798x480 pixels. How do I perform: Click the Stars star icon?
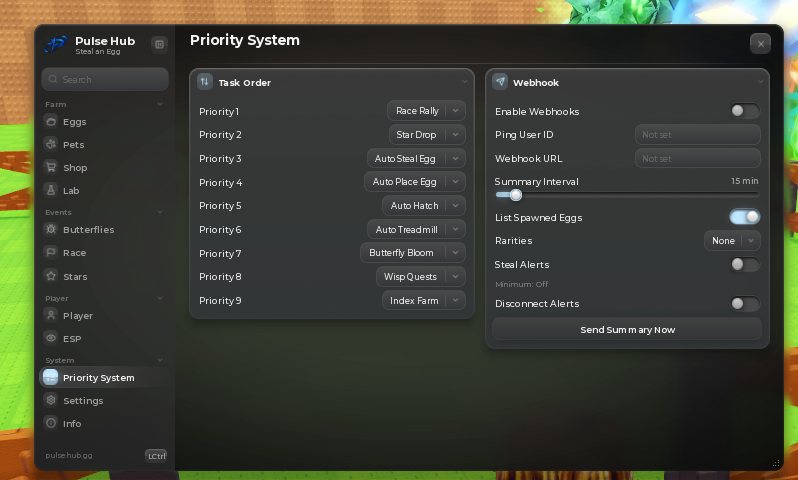[x=51, y=276]
